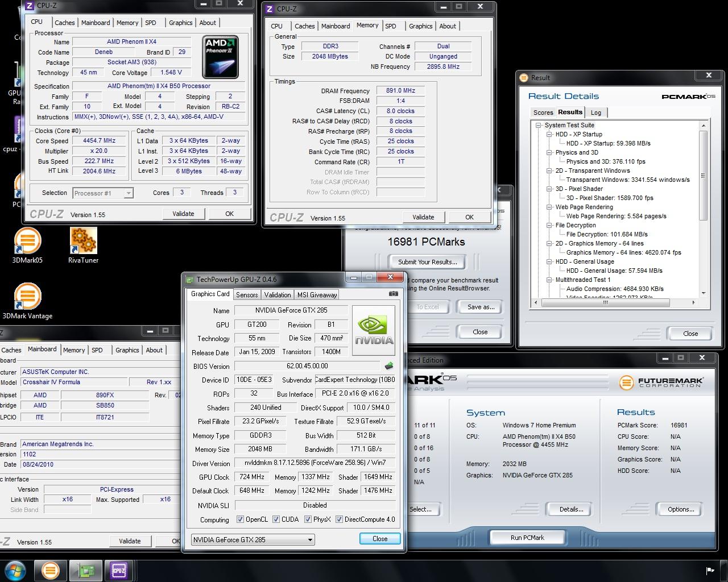Image resolution: width=728 pixels, height=582 pixels.
Task: Click OK in CPU-Z Memory window
Action: point(469,217)
